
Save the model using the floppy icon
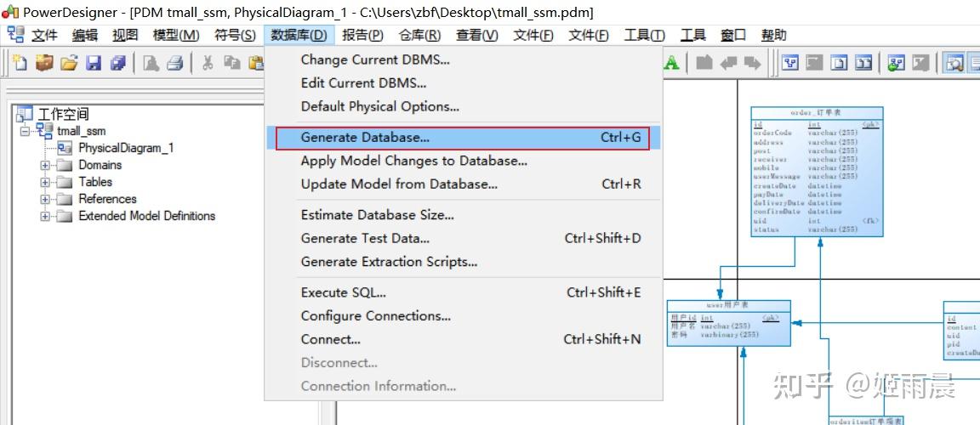click(94, 63)
